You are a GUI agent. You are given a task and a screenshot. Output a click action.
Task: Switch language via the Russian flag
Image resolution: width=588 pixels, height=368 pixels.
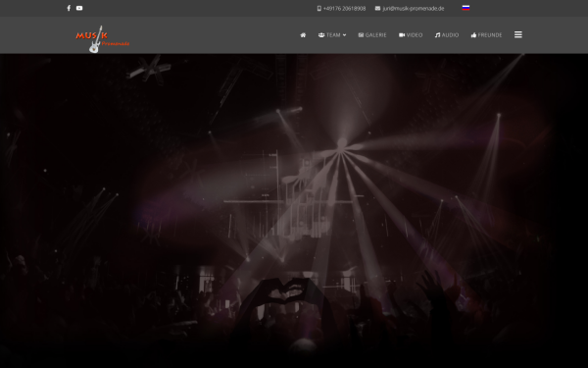point(465,8)
